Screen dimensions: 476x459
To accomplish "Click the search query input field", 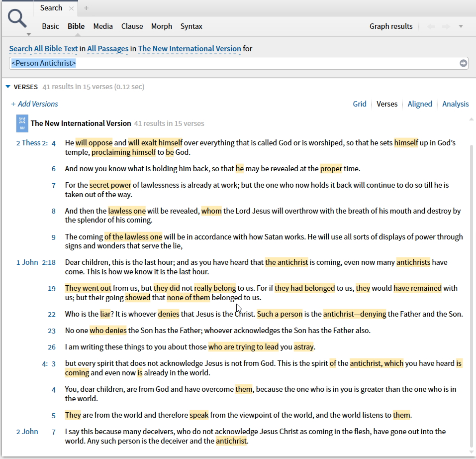I will (x=238, y=63).
